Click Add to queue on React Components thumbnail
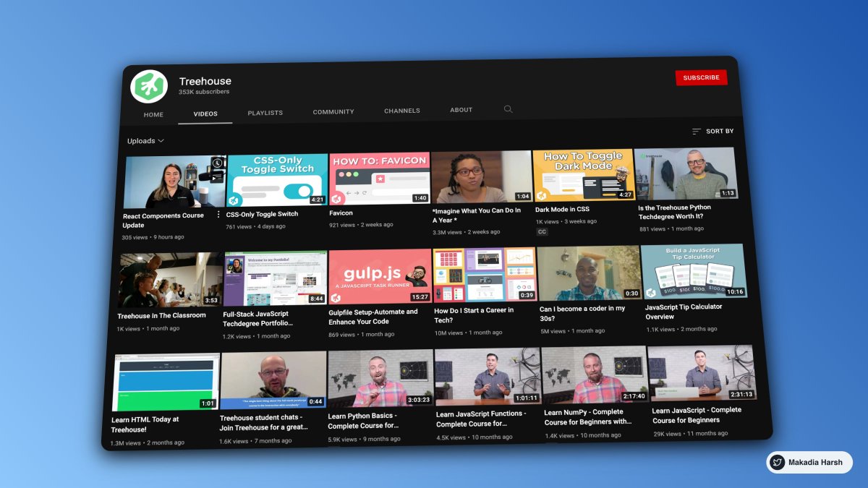 [x=216, y=176]
